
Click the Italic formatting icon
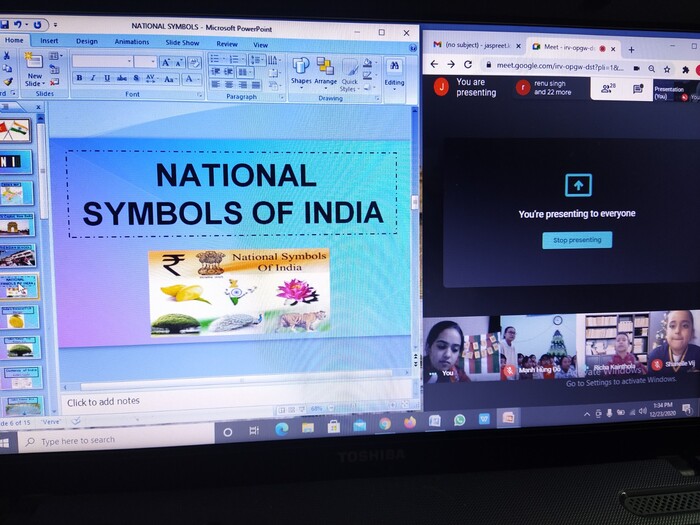point(93,78)
